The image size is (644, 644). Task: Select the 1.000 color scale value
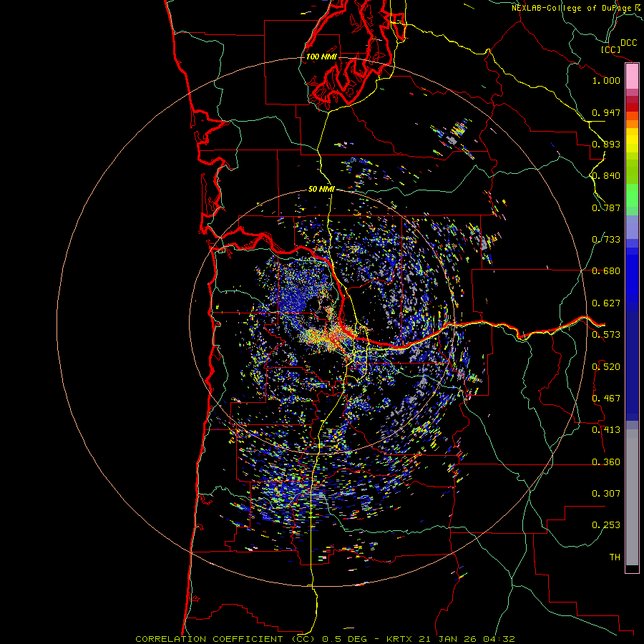606,80
